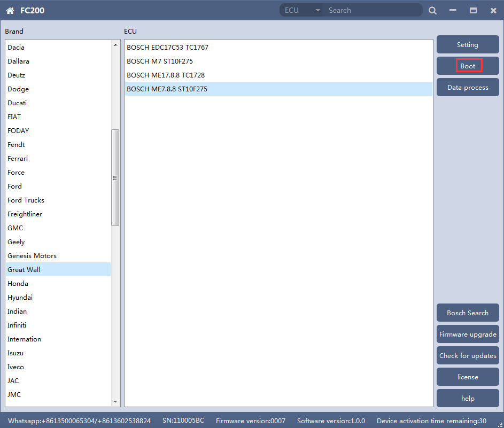Open the ECU search type dropdown
Screen dimensions: 504x428
301,10
